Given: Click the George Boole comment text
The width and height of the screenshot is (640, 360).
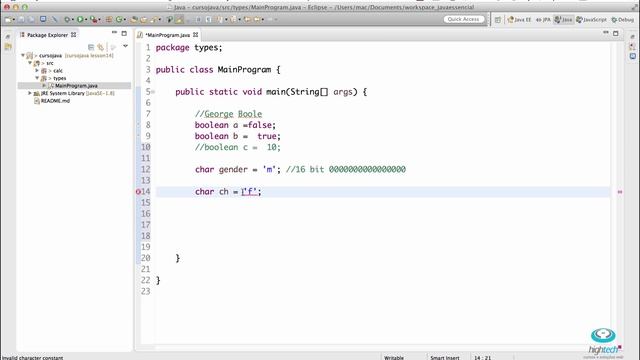Looking at the screenshot, I should 233,114.
